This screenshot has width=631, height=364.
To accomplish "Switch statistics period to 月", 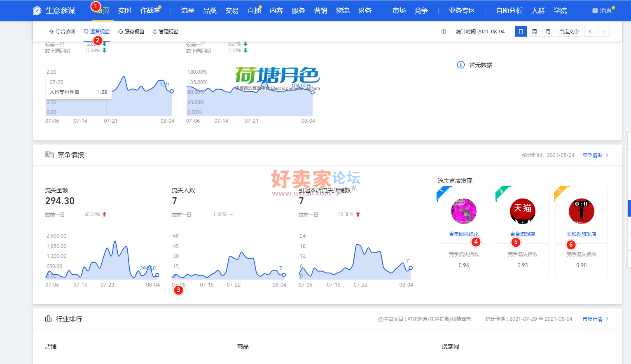I will pos(548,32).
